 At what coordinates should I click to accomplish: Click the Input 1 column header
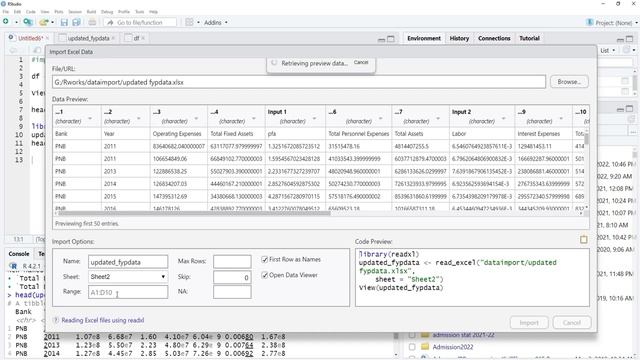click(x=295, y=116)
